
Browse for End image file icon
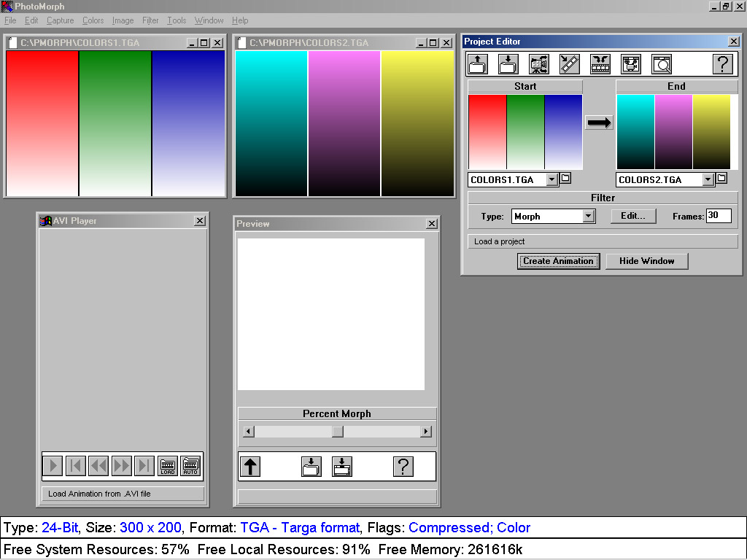(721, 179)
